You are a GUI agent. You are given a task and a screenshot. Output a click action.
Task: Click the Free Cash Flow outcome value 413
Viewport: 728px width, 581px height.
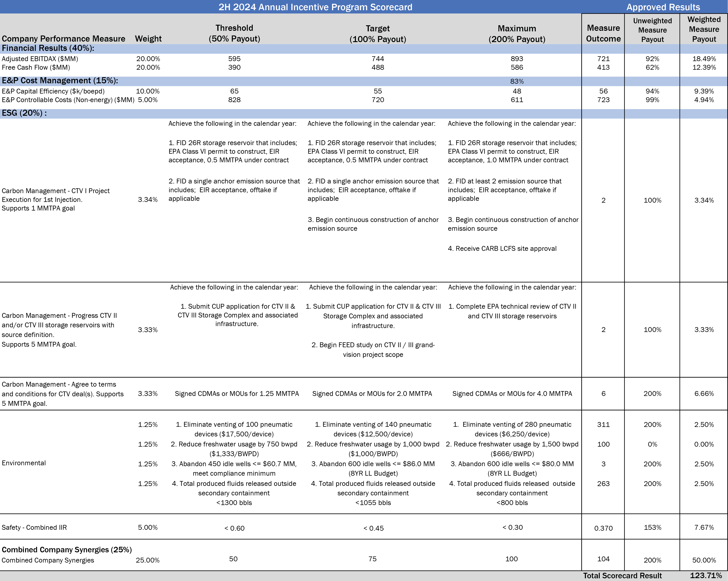(603, 67)
